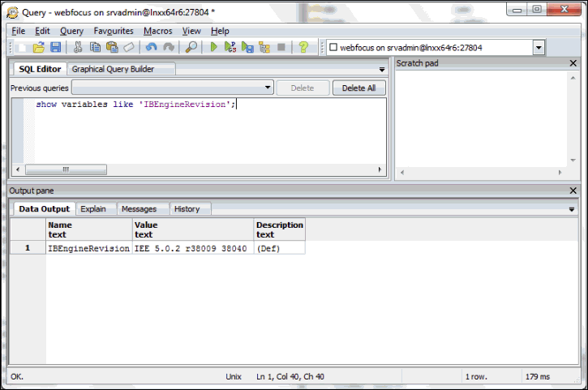Screen dimensions: 588x390
Task: Execute query and save results to file
Action: click(x=247, y=47)
